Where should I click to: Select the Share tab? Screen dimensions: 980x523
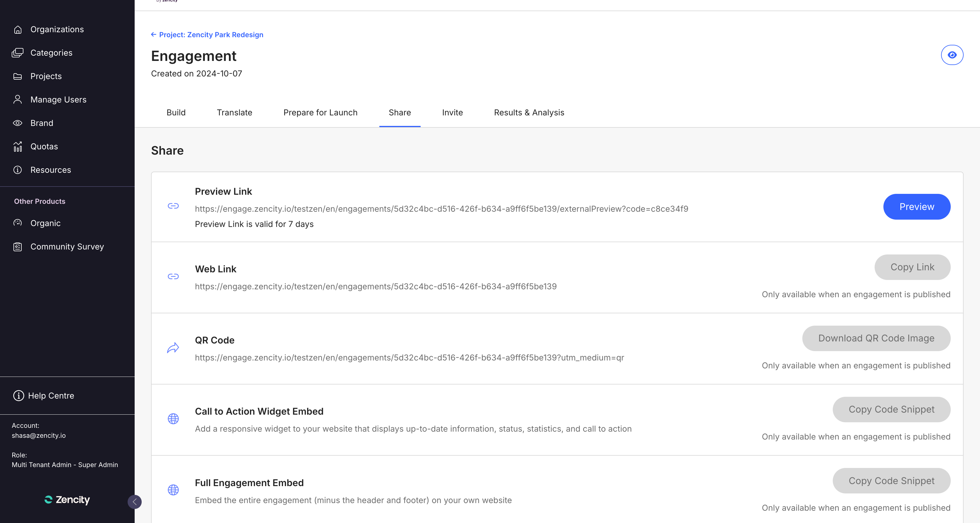pos(400,113)
